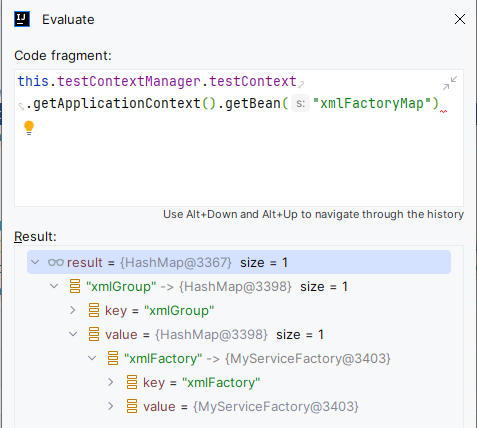Click the 'this' keyword in code
The height and width of the screenshot is (428, 477).
33,81
